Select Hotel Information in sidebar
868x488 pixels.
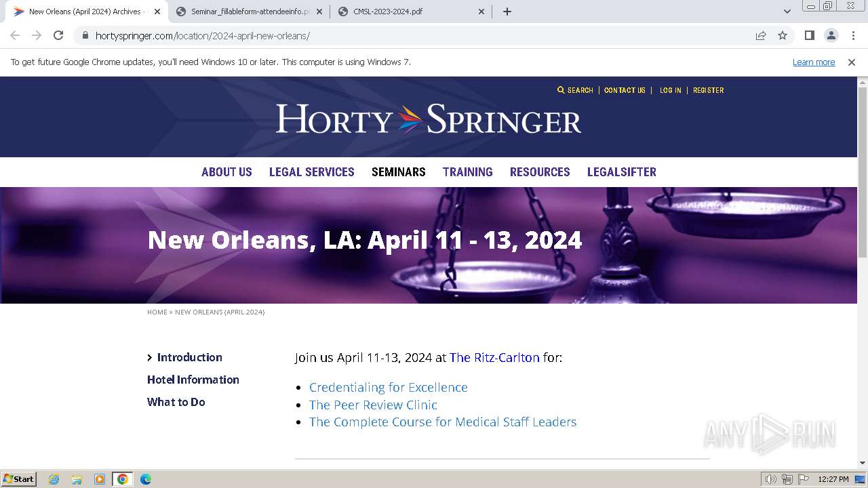click(x=193, y=380)
